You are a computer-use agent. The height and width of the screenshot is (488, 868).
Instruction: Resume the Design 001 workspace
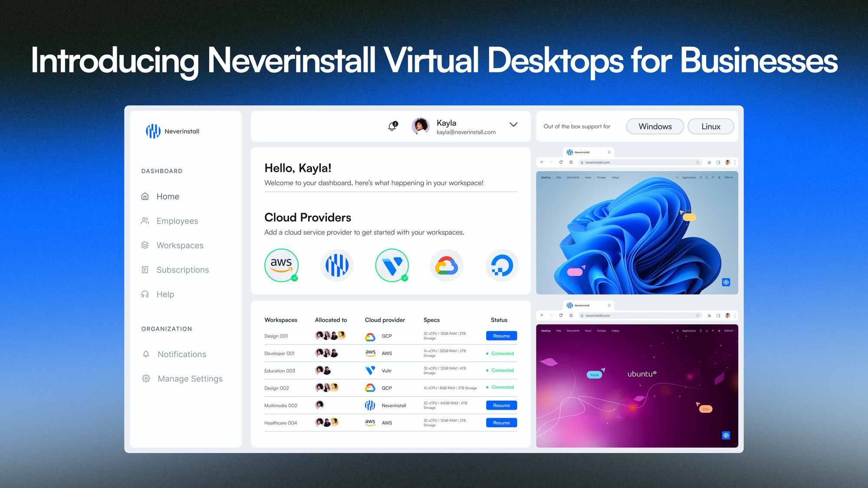(501, 336)
